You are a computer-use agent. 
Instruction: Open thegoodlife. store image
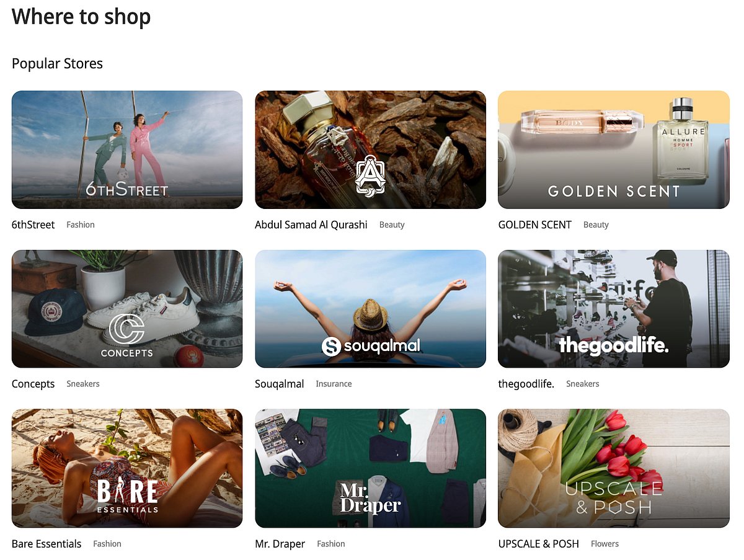click(614, 309)
